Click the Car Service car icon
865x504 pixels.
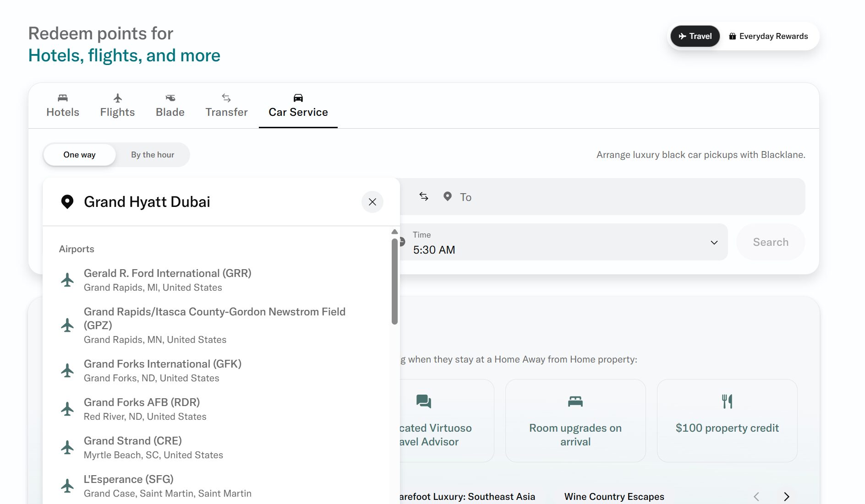click(298, 98)
